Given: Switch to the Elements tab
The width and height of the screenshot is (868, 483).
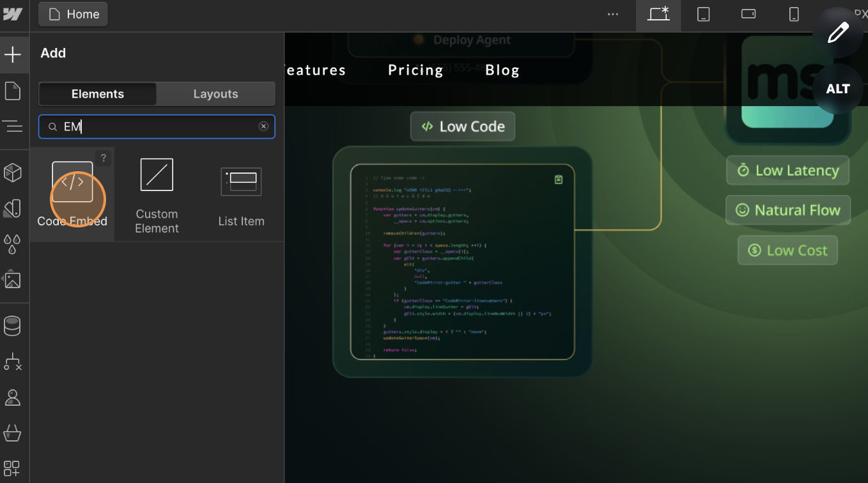Looking at the screenshot, I should pyautogui.click(x=97, y=94).
